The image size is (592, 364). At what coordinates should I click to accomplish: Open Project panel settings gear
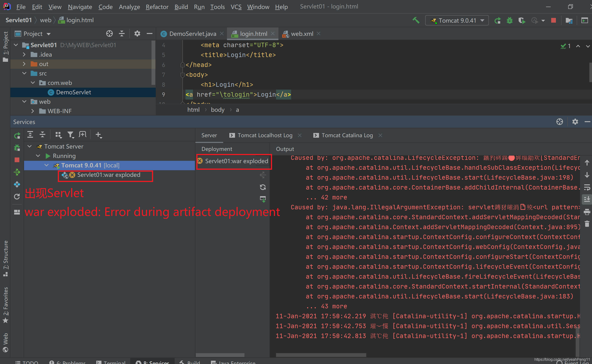137,33
